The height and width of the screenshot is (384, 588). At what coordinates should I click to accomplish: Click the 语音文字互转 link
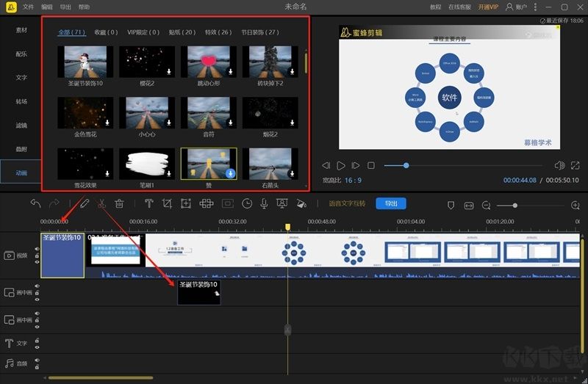pos(347,203)
